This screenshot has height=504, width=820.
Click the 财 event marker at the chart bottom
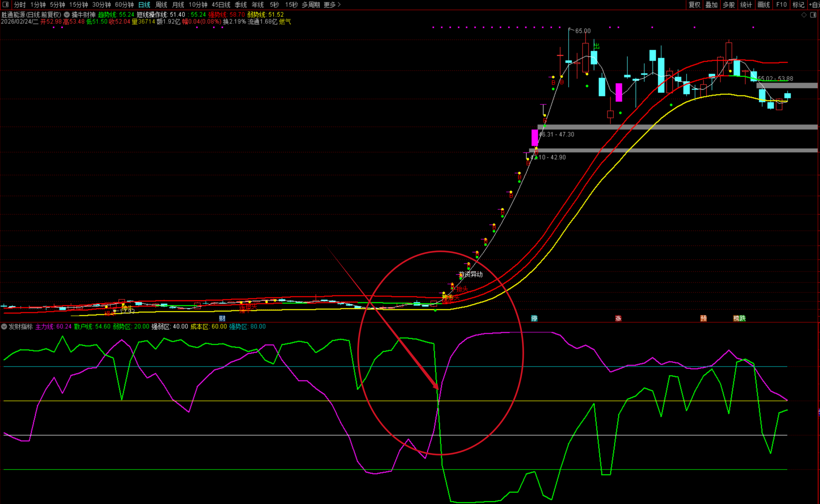[x=222, y=318]
